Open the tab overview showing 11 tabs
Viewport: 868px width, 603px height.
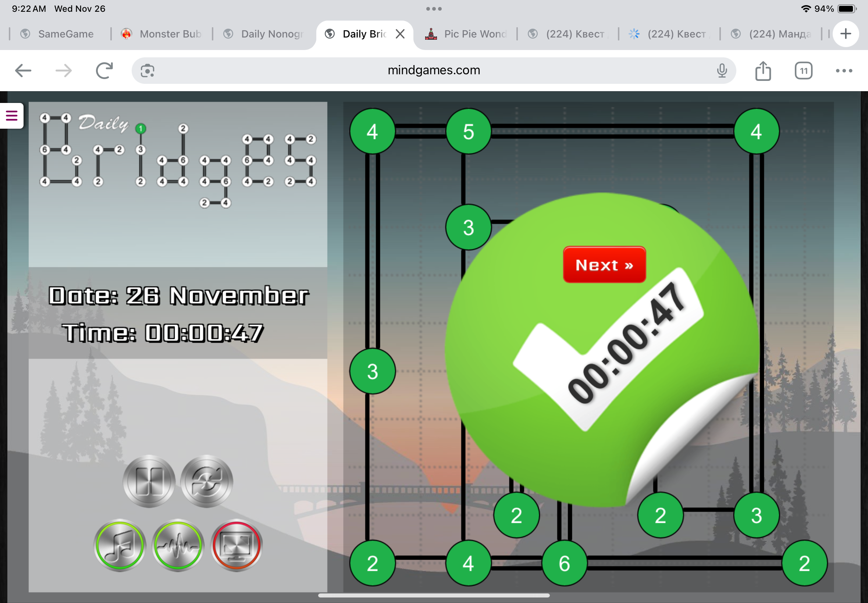(x=803, y=71)
